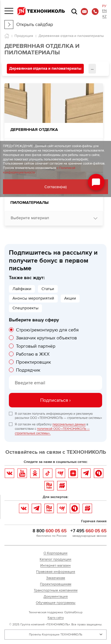Viewport: 111px width, 644px height.
Task: Open sidebar with Открыть сайдбар arrow
Action: click(9, 25)
